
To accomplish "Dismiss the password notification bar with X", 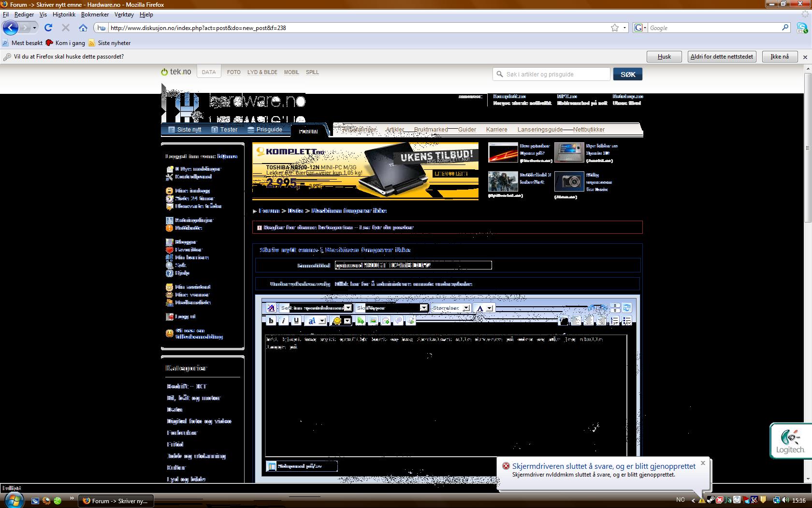I will (x=805, y=57).
